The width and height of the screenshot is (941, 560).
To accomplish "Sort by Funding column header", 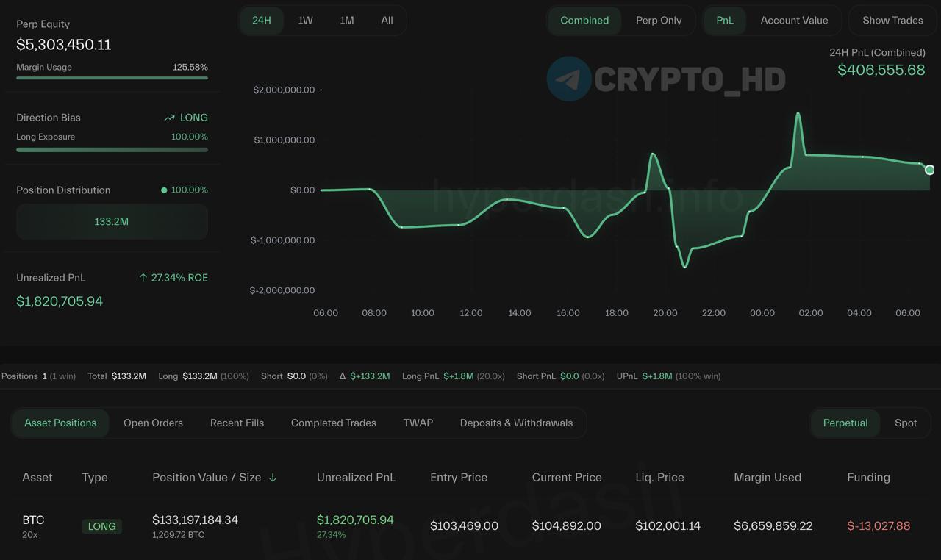I will pyautogui.click(x=868, y=478).
